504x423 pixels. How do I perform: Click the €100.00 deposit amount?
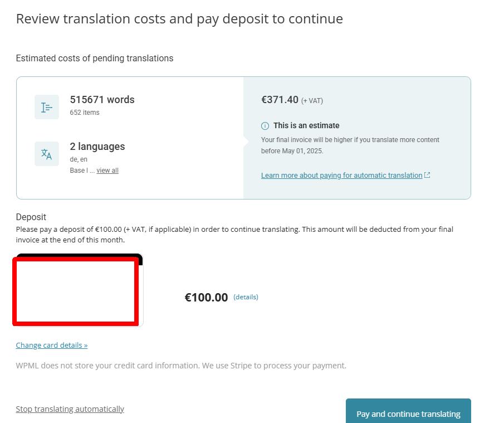click(x=207, y=297)
